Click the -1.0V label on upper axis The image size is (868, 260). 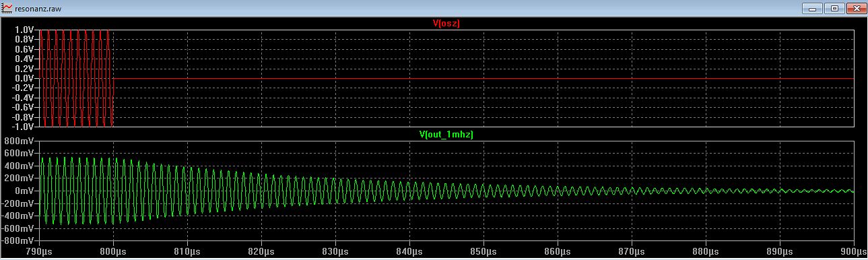tap(22, 127)
